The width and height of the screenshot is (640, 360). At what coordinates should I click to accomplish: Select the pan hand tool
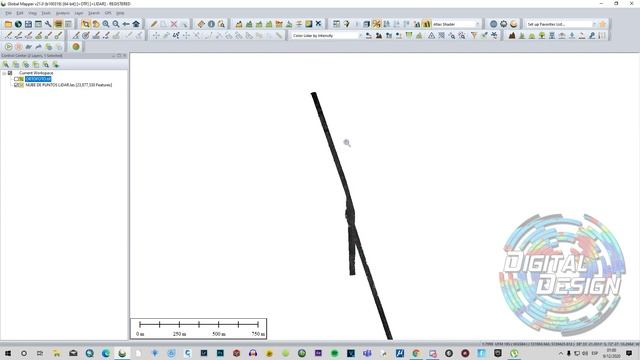96,24
